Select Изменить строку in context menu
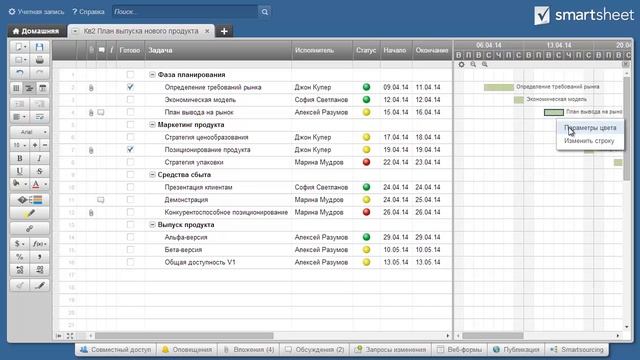This screenshot has height=360, width=640. pos(589,141)
